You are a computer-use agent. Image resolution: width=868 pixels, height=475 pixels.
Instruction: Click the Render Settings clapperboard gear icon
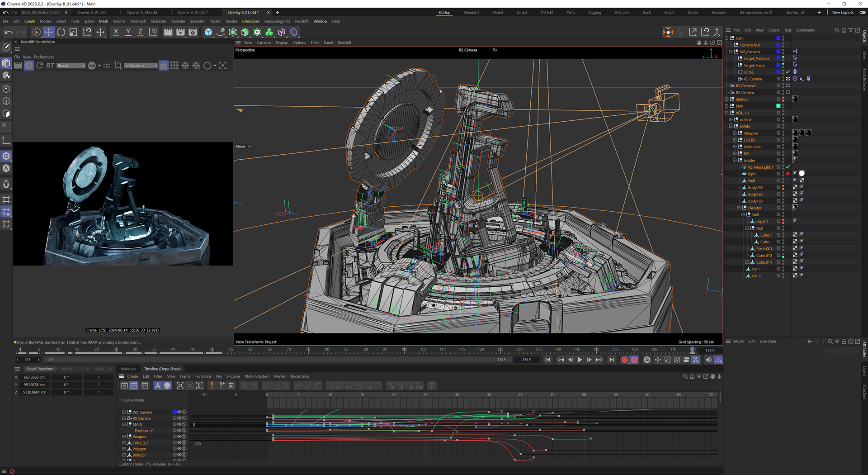coord(193,32)
